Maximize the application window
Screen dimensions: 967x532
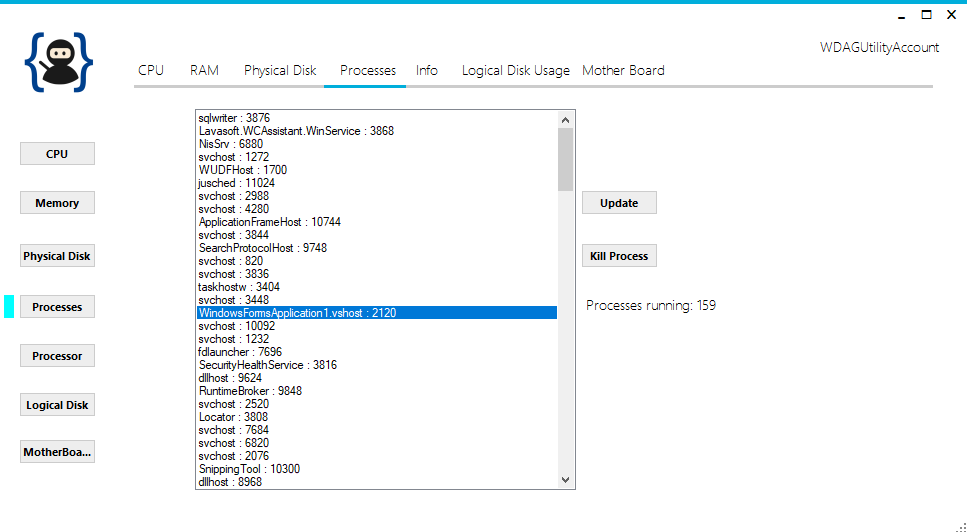[x=926, y=14]
